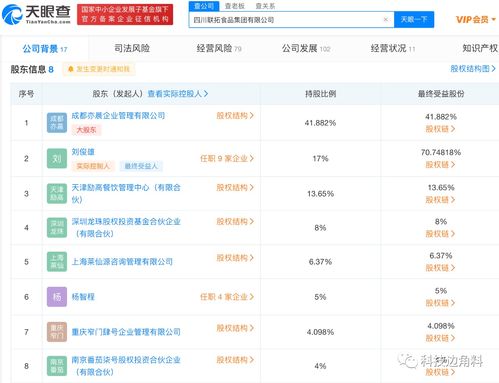Click the 天眼一下 search button
The width and height of the screenshot is (499, 383).
[414, 19]
